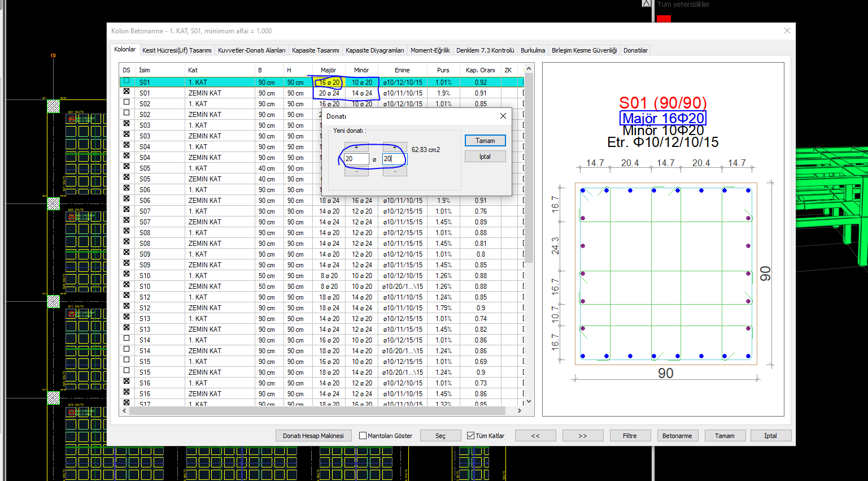The height and width of the screenshot is (481, 868).
Task: Decrease bar count with first minus button
Action: (356, 171)
